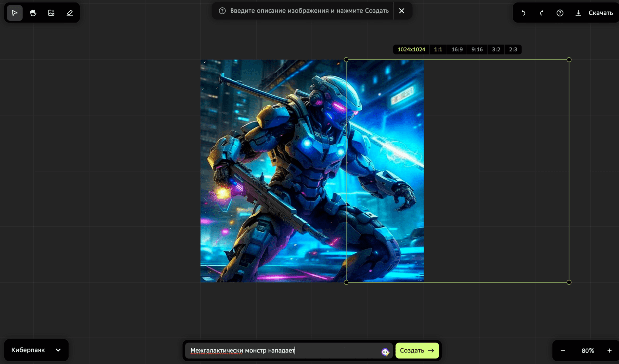The height and width of the screenshot is (364, 619).
Task: Zoom out with the minus button
Action: coord(563,351)
